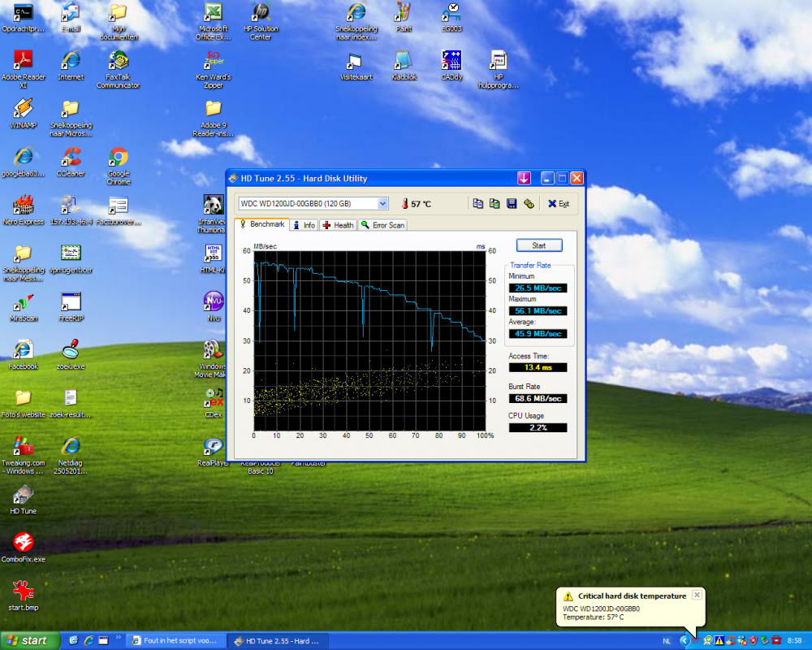This screenshot has width=812, height=650.
Task: Click the copy text to clipboard icon
Action: pyautogui.click(x=478, y=204)
